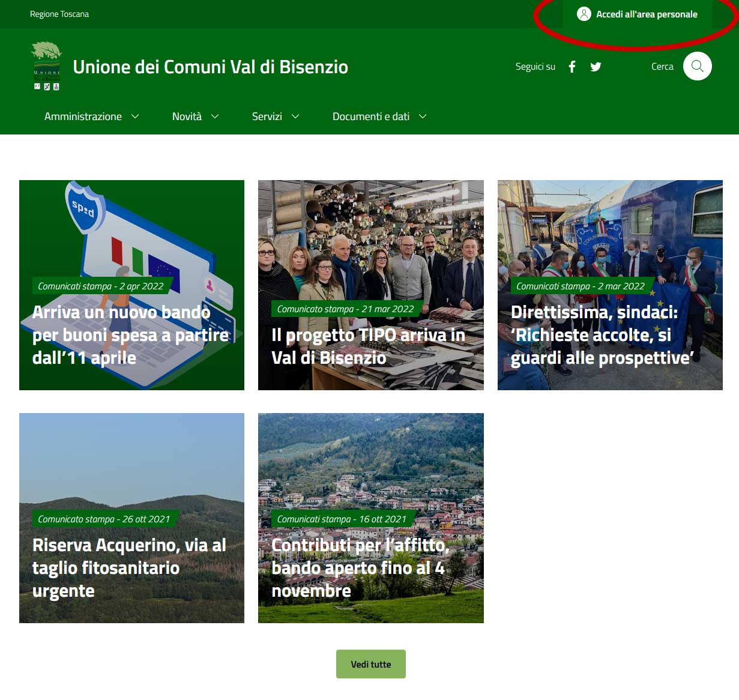Open the Twitter bird icon

point(596,67)
